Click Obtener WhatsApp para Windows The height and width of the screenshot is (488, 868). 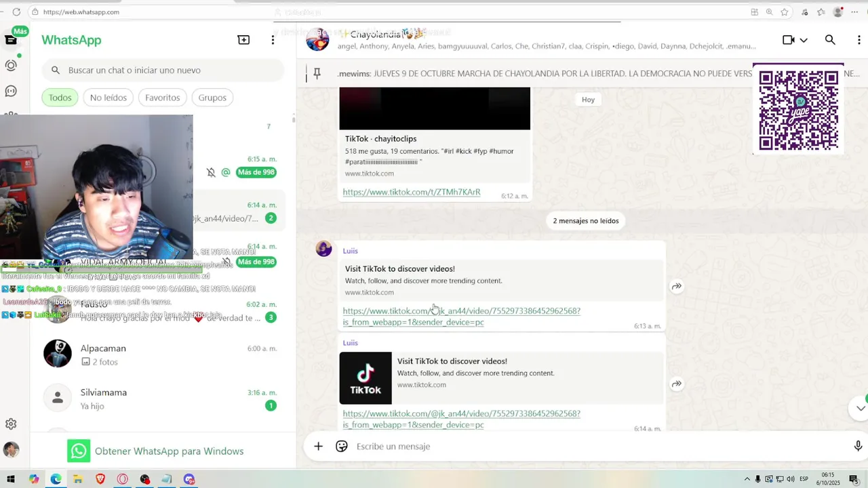pos(155,451)
